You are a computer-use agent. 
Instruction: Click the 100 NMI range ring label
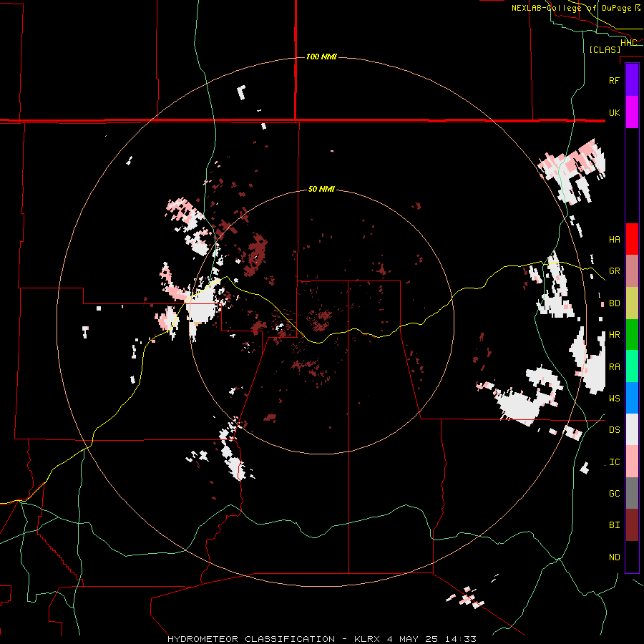[321, 57]
